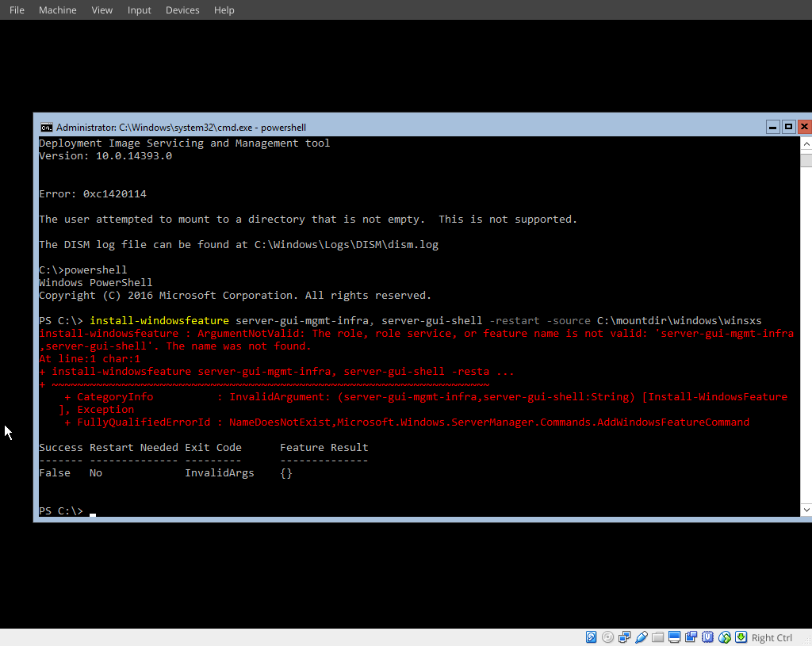
Task: Click the recording pen status icon
Action: (x=641, y=636)
